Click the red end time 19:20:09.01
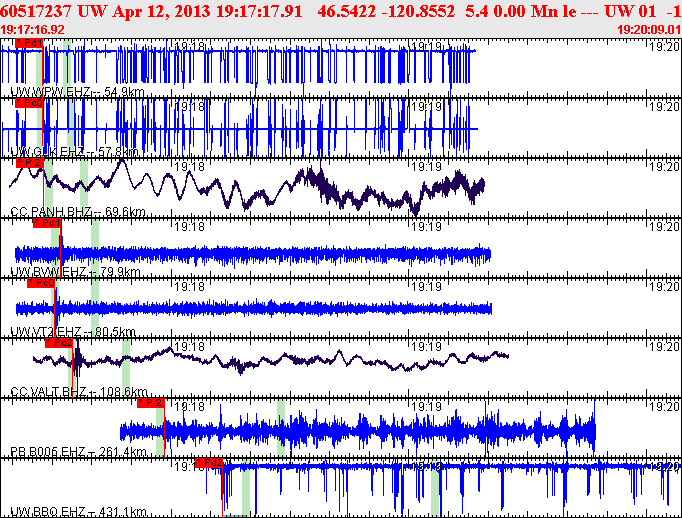 coord(650,30)
